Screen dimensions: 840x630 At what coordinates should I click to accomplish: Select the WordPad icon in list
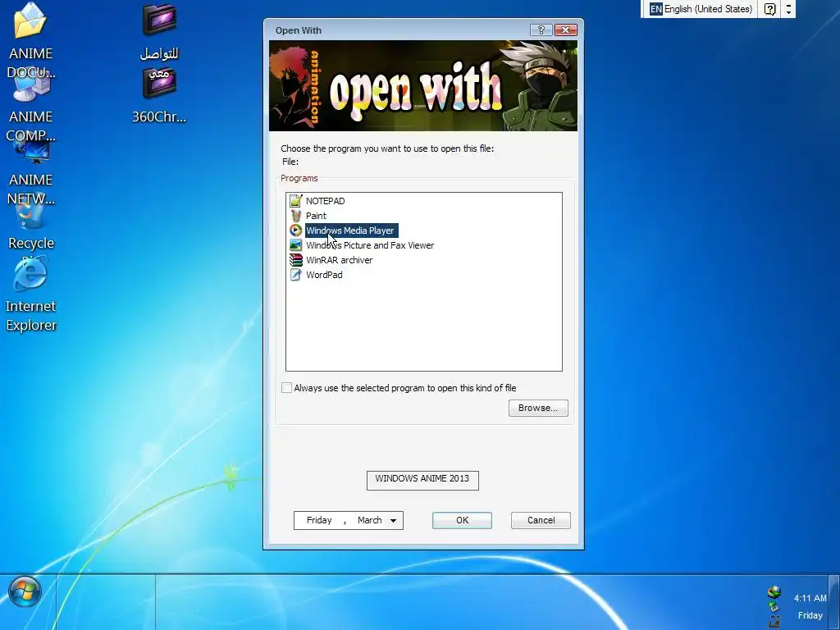(295, 274)
